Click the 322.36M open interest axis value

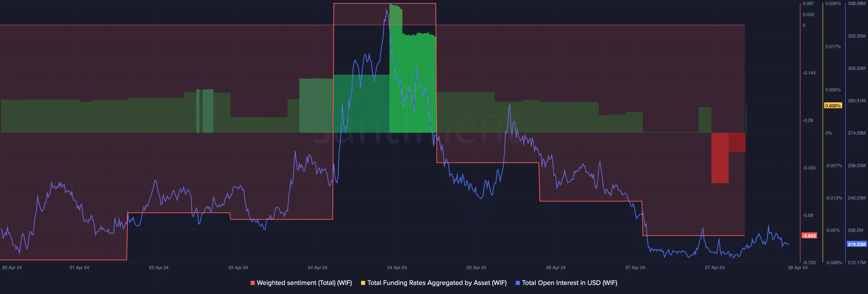[857, 36]
